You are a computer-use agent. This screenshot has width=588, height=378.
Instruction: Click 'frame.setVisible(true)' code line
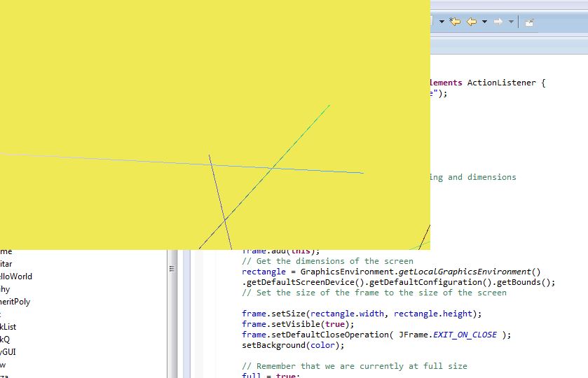point(298,324)
